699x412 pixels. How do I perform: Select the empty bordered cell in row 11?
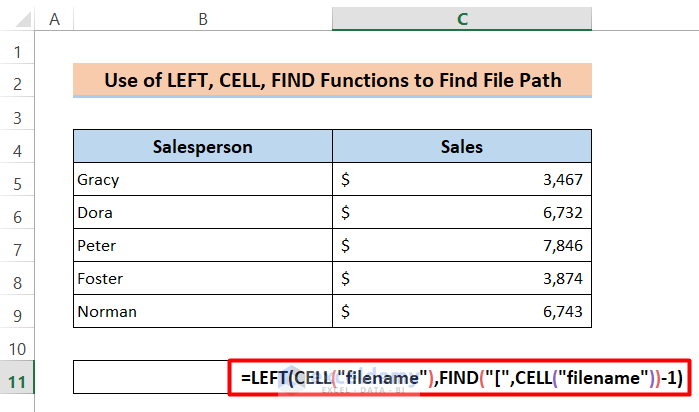pos(150,379)
